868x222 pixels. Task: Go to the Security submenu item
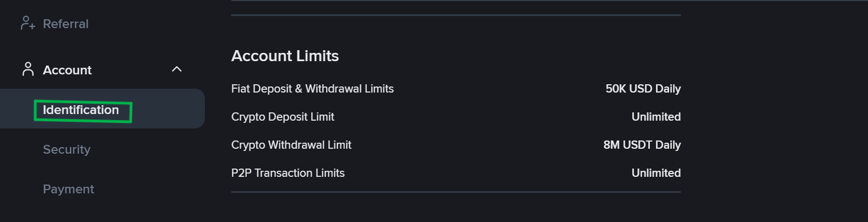pyautogui.click(x=67, y=149)
